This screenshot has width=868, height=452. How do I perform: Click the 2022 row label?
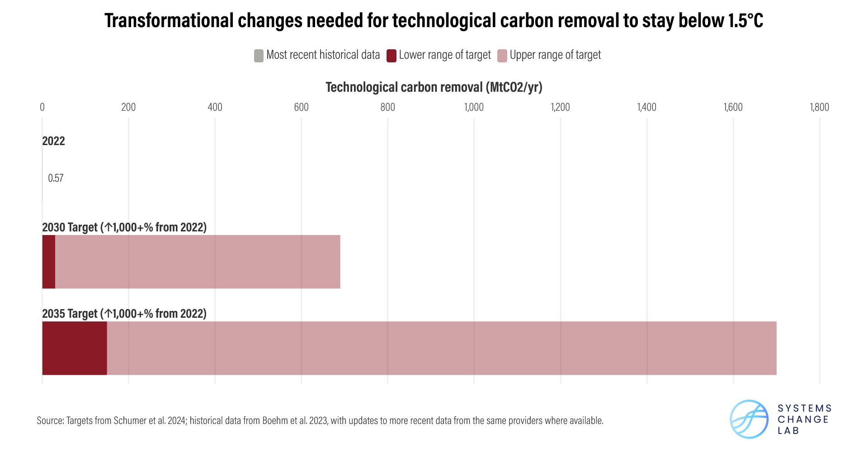53,141
